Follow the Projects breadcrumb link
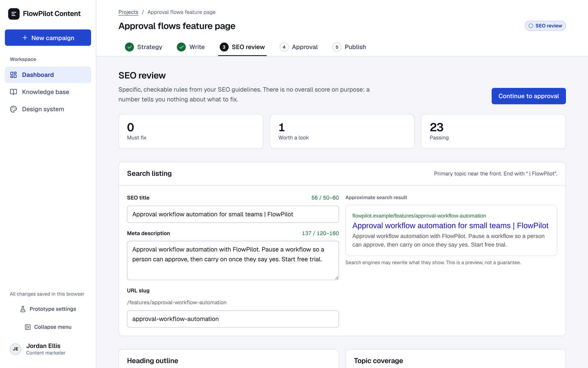This screenshot has width=588, height=368. [x=128, y=12]
